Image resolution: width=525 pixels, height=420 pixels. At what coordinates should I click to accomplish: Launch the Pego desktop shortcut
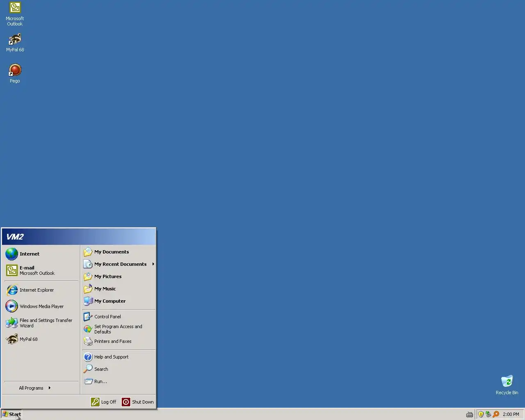point(15,73)
